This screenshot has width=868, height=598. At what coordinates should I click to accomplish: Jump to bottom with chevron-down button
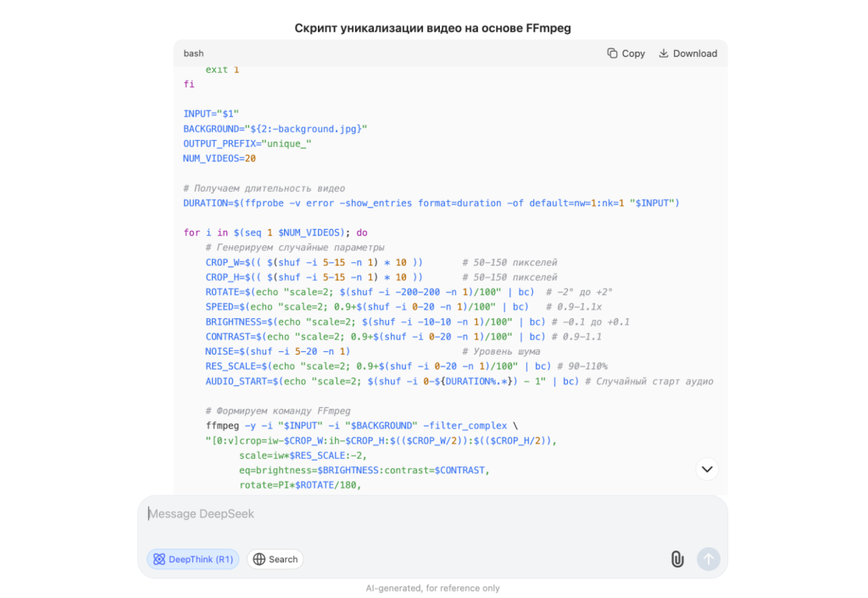[707, 469]
